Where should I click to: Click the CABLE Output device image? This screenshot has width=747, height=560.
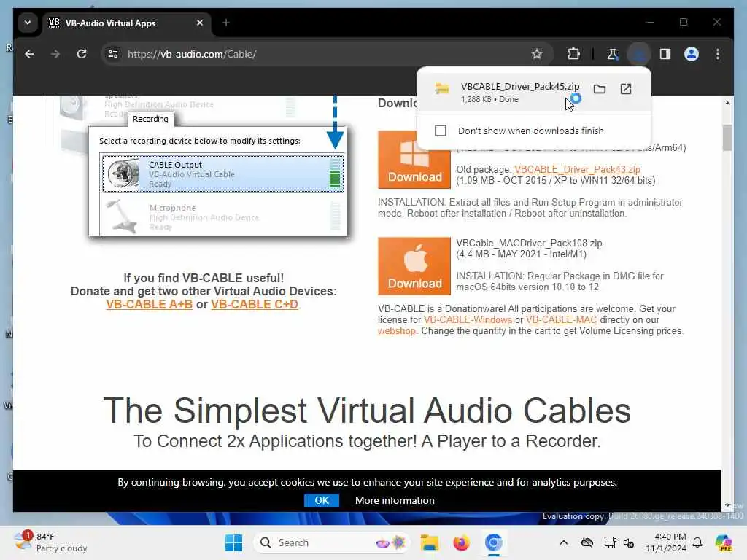[x=123, y=174]
